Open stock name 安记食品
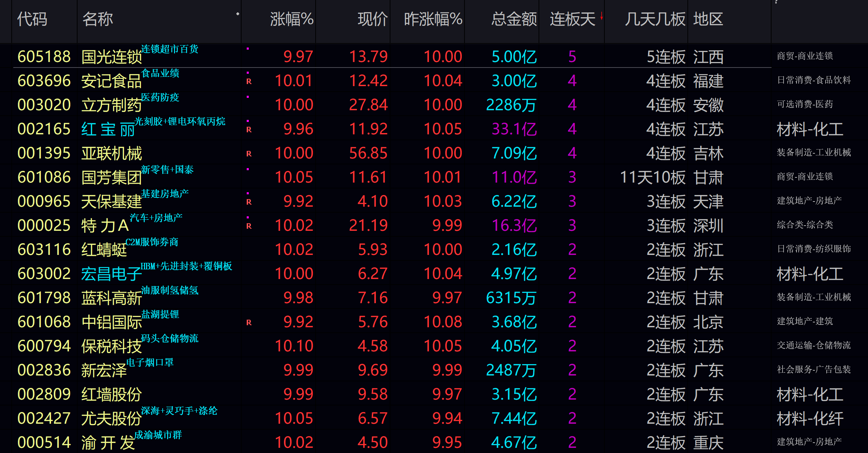868x453 pixels. (112, 81)
